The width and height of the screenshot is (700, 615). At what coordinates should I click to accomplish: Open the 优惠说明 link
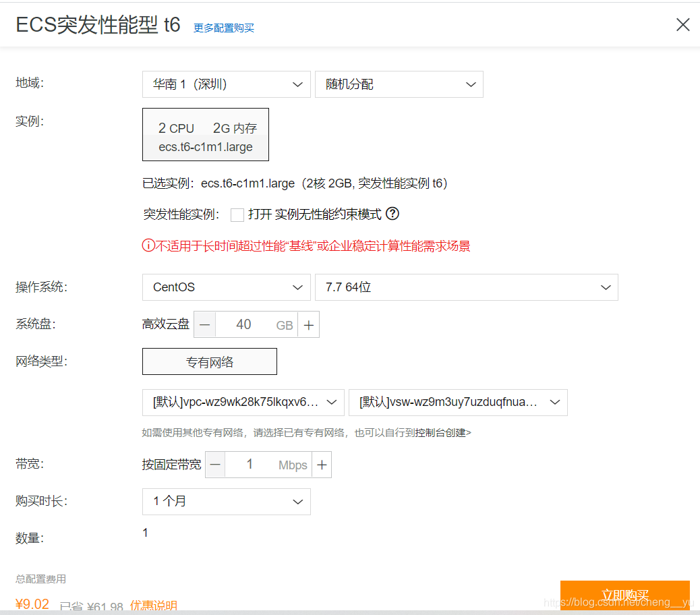[154, 606]
